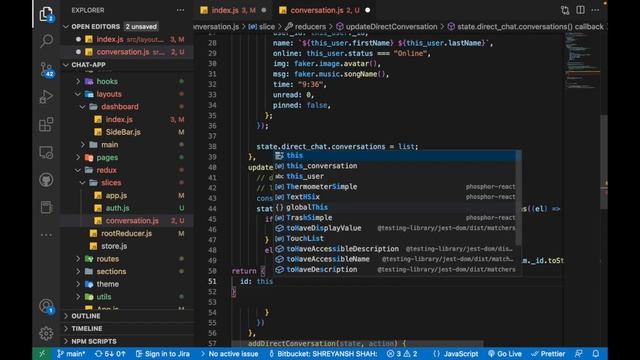This screenshot has width=640, height=360.
Task: Open Source Control view with 42 badge
Action: point(47,69)
